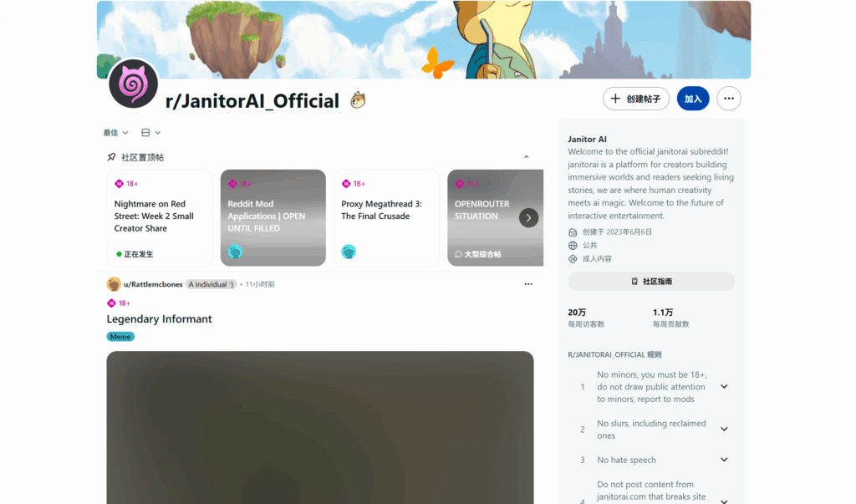Click the doge emoji beside community name
Viewport: 856px width, 504px height.
pos(358,100)
